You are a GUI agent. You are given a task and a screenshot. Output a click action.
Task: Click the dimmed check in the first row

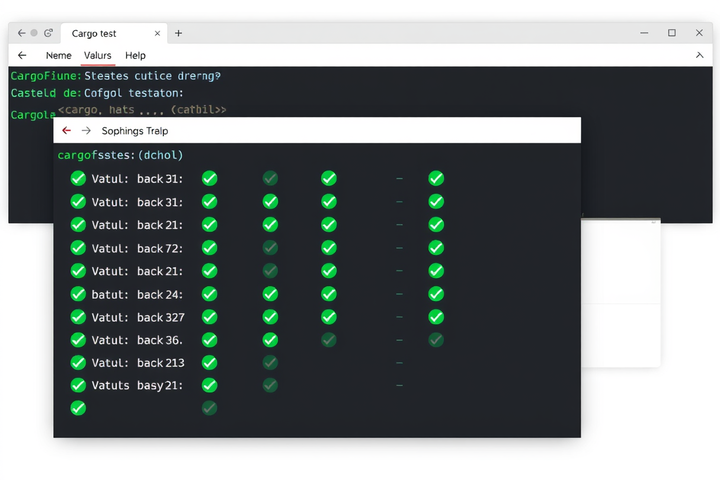[x=270, y=178]
